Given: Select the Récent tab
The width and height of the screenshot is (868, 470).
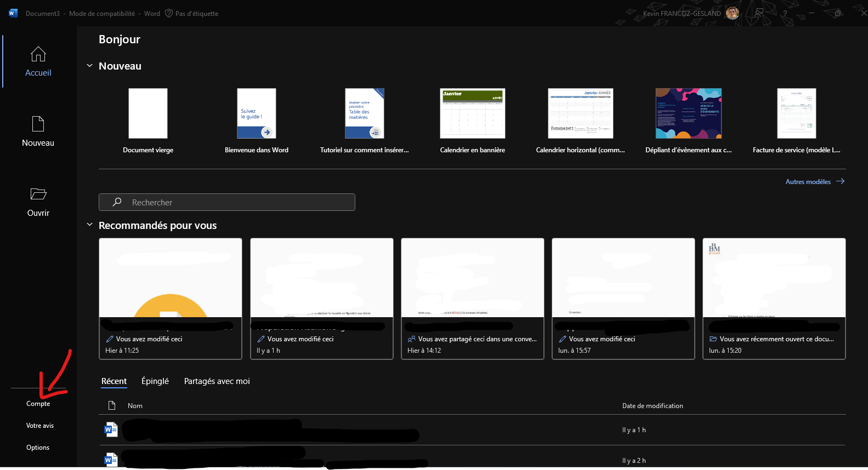Looking at the screenshot, I should (x=114, y=381).
